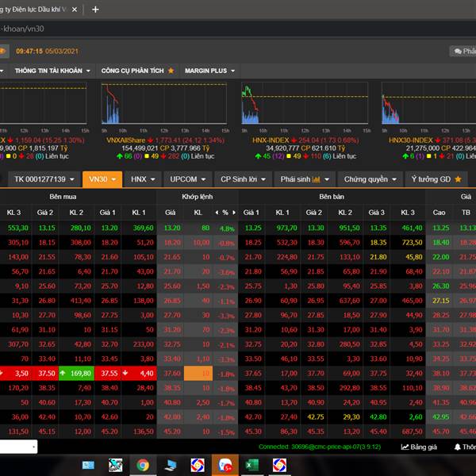Open the Phái sinh tab
Image resolution: width=476 pixels, height=476 pixels.
coord(305,179)
